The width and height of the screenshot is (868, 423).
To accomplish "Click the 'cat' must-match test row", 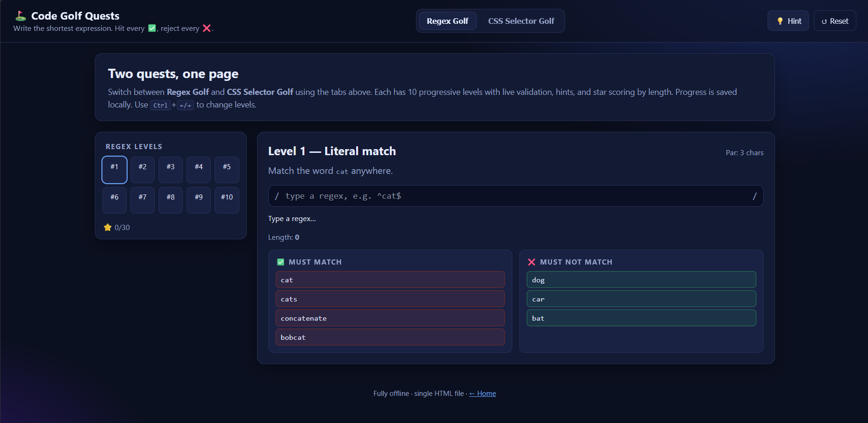I will (x=390, y=280).
